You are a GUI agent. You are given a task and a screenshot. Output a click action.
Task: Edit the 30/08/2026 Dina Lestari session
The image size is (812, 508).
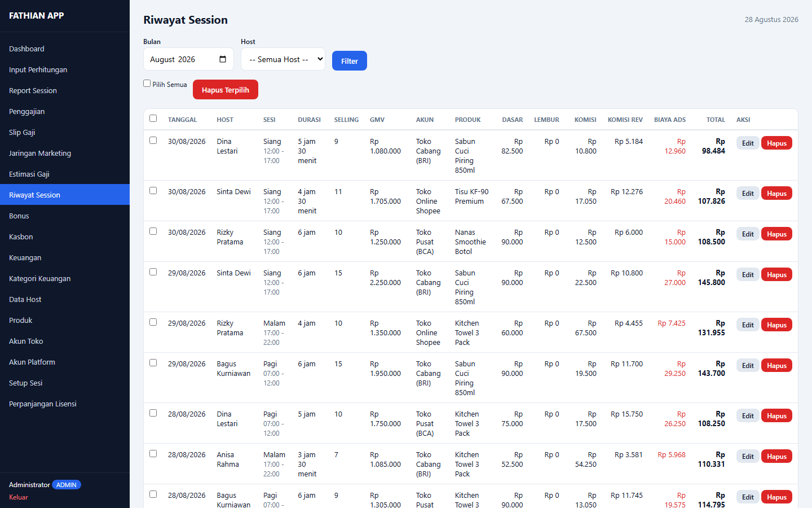click(x=748, y=143)
